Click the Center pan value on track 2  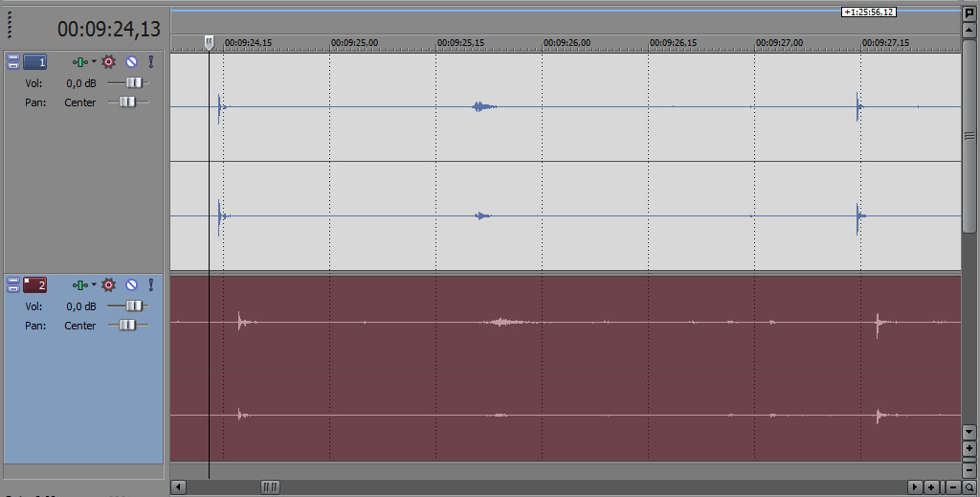tap(80, 326)
